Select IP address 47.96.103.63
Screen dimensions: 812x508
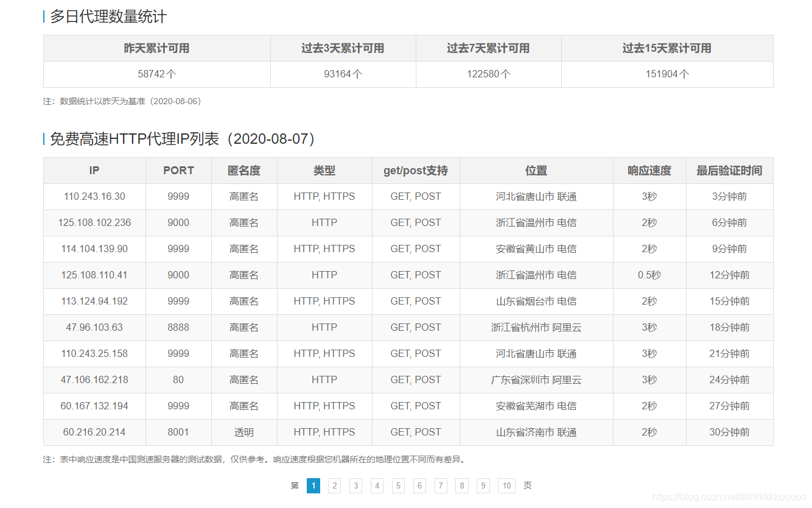click(x=94, y=328)
